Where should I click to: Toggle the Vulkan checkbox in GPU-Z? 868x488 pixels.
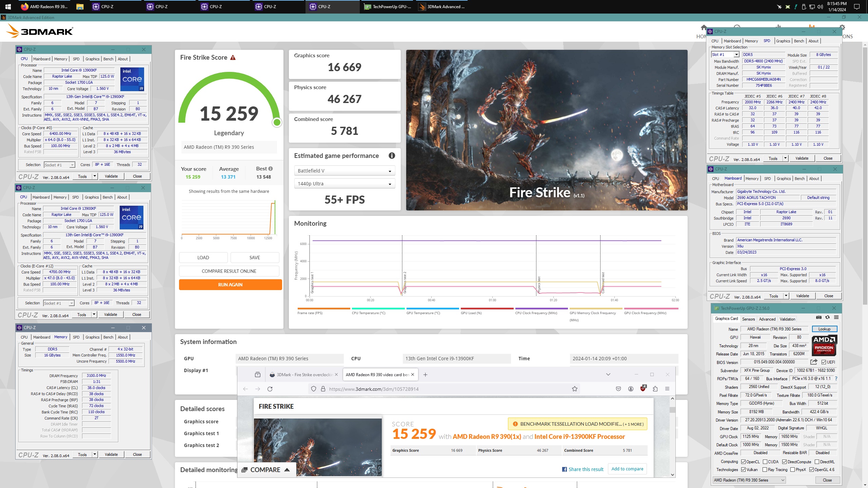(744, 469)
